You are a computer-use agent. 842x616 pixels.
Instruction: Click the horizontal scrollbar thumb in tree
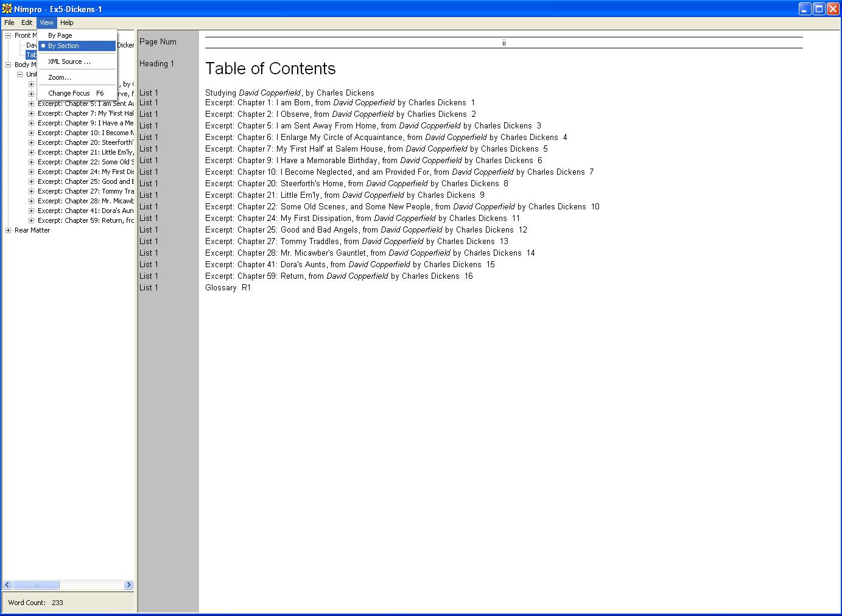pyautogui.click(x=36, y=585)
